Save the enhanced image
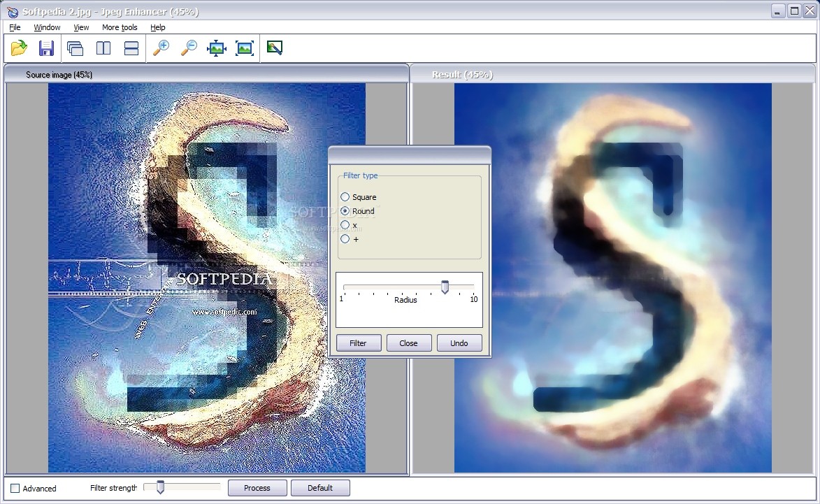820x504 pixels. coord(46,48)
